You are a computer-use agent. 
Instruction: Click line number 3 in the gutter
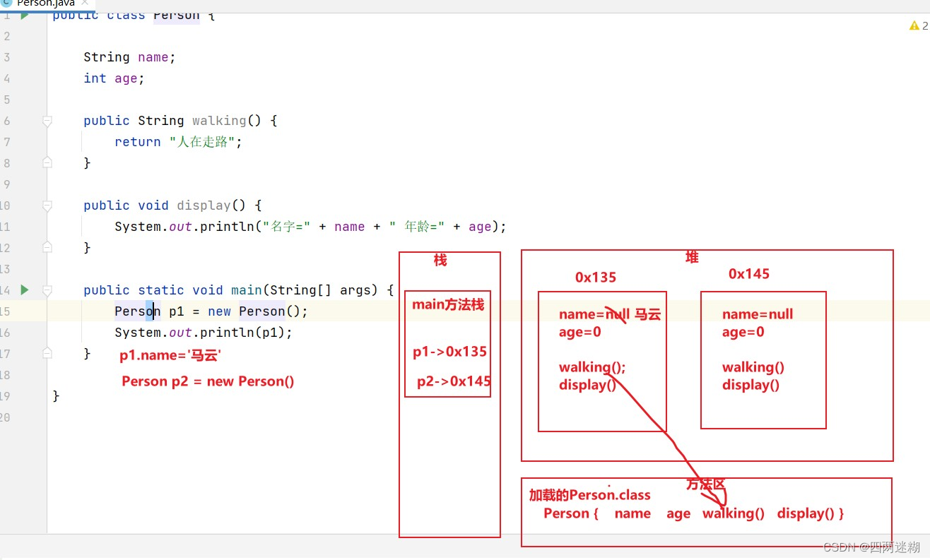click(6, 57)
